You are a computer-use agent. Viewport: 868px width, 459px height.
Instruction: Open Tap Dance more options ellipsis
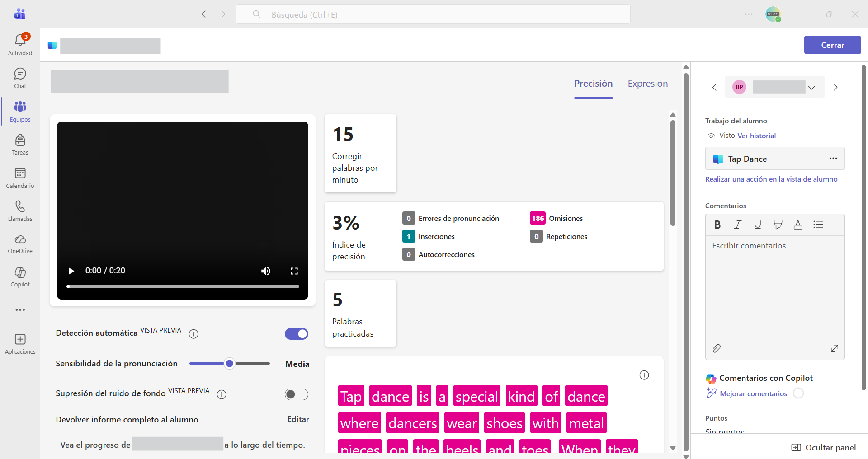point(833,159)
